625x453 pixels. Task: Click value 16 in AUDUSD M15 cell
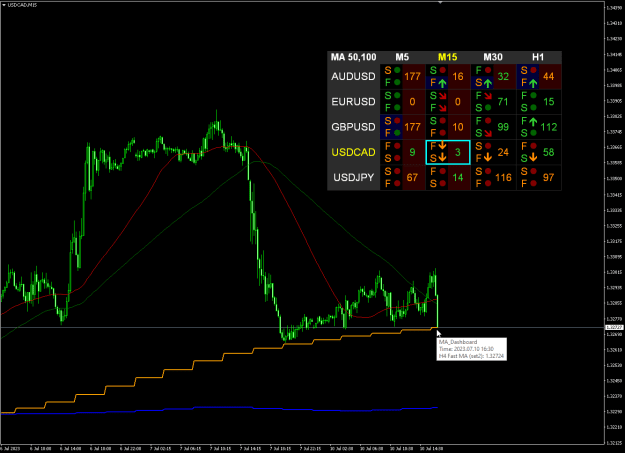pos(458,76)
